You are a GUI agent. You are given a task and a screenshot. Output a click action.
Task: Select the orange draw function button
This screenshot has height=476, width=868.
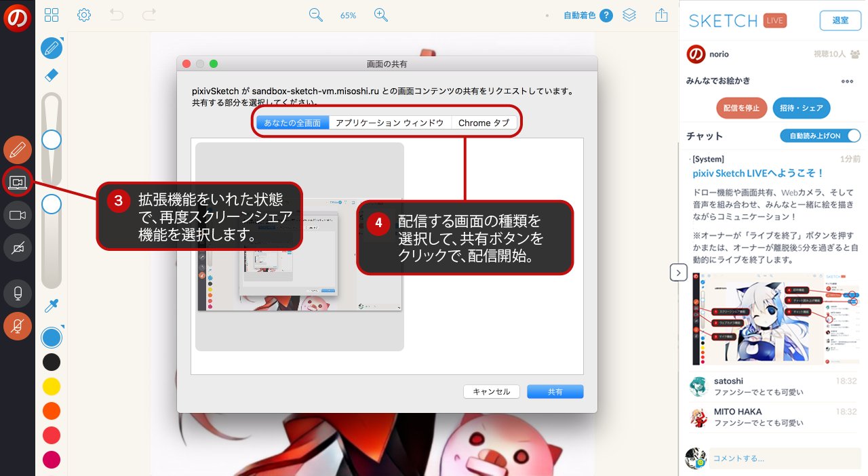click(18, 150)
